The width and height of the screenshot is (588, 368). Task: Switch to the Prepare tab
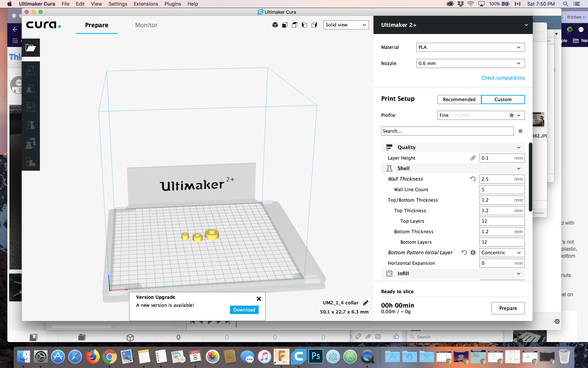[97, 25]
